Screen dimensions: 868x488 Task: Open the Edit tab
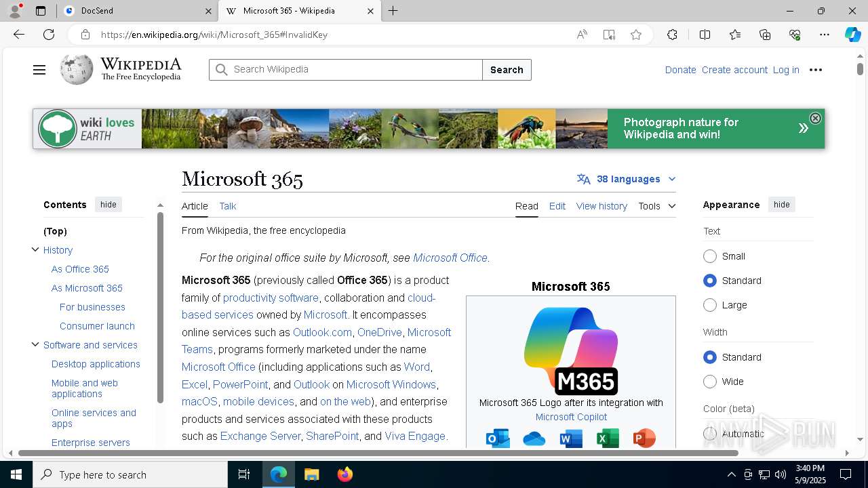point(557,206)
